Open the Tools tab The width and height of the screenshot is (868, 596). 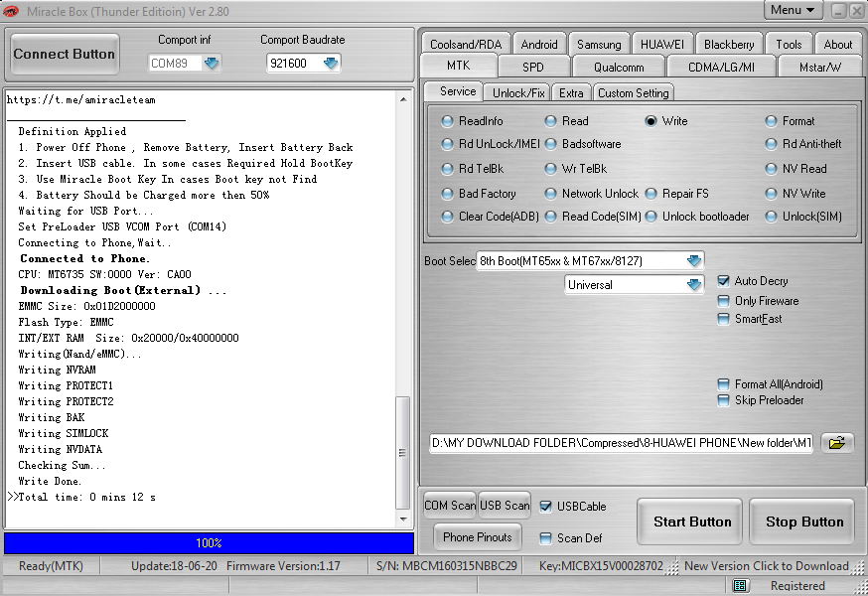(789, 44)
